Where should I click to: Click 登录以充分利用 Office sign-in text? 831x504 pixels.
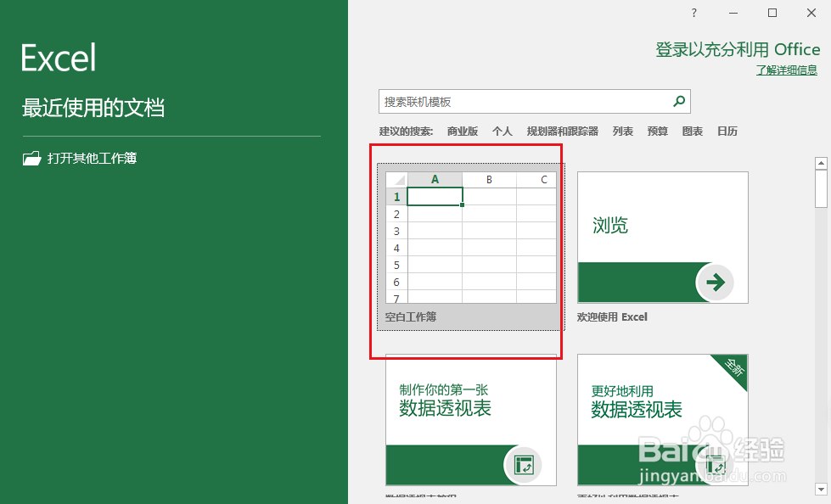coord(738,50)
